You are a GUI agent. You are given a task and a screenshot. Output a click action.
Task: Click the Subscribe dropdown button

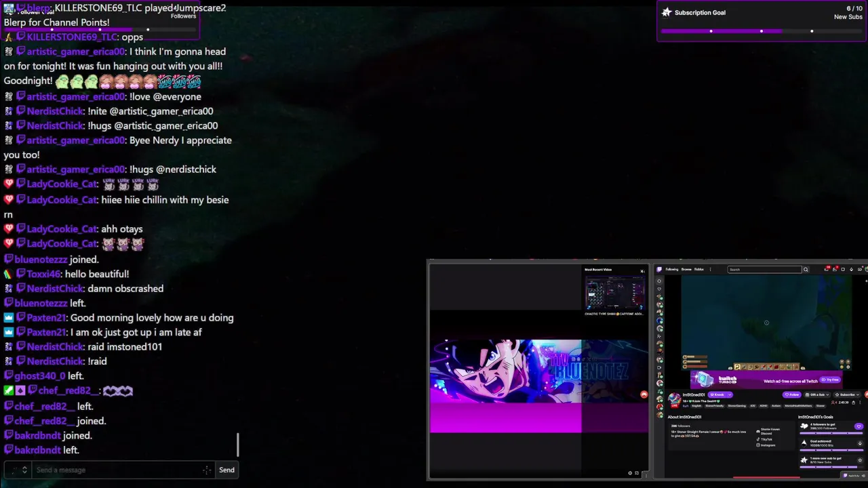[x=847, y=394]
